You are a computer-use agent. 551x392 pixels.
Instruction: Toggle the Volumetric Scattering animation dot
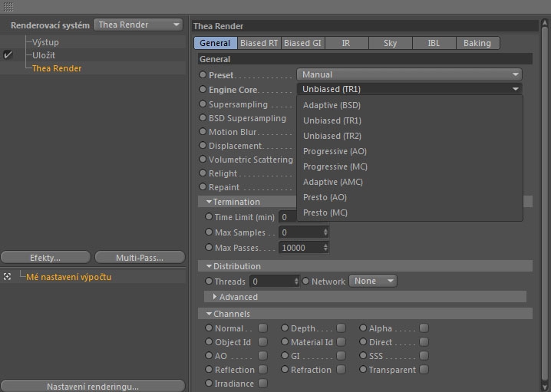click(203, 159)
